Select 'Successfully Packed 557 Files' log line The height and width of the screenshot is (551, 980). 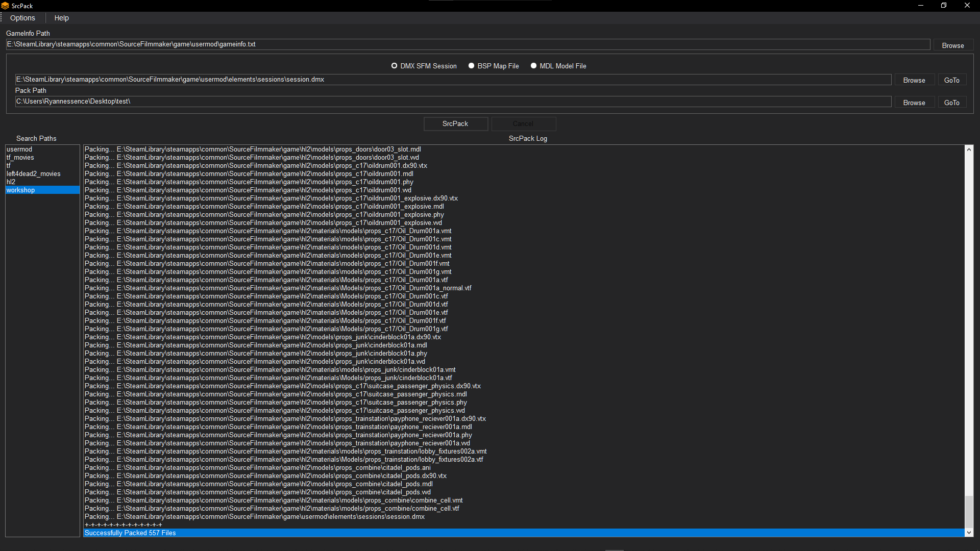click(524, 533)
